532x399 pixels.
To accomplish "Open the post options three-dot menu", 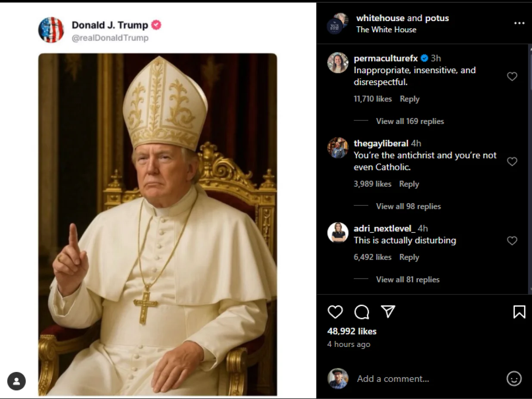I will pyautogui.click(x=520, y=23).
